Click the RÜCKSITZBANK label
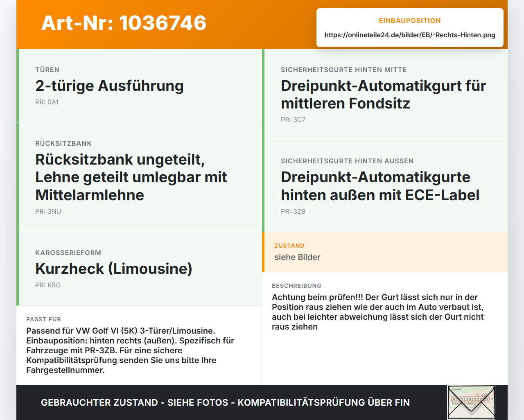 [63, 143]
